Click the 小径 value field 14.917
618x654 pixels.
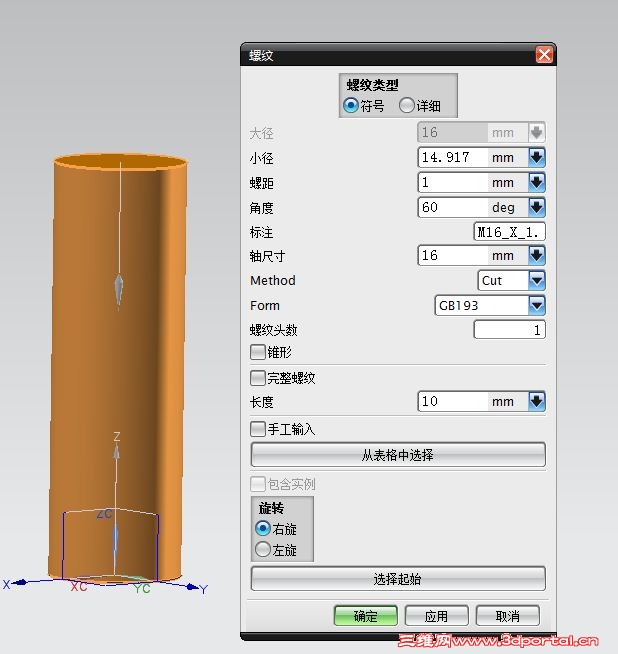452,158
